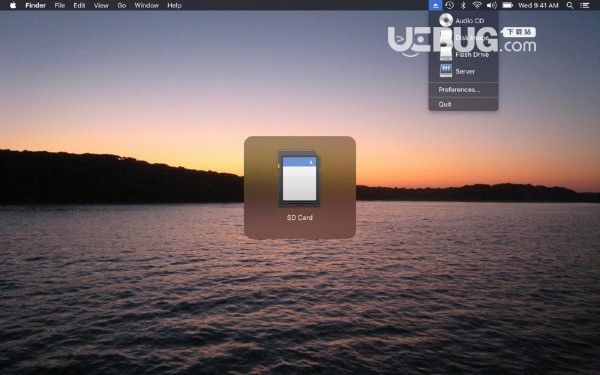Eject the Flash Drive entry
The image size is (600, 375).
463,54
